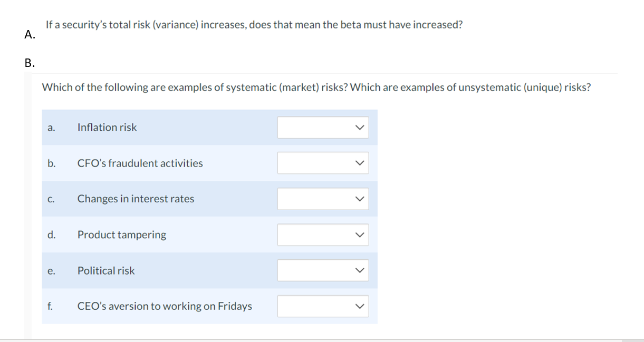The height and width of the screenshot is (342, 644).
Task: Click the label B below question A
Action: click(x=29, y=62)
